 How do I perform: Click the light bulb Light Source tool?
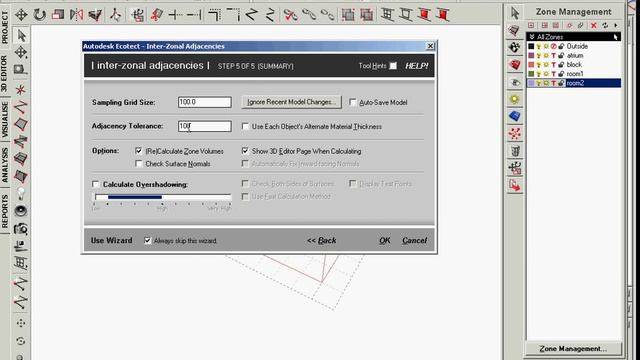[20, 193]
